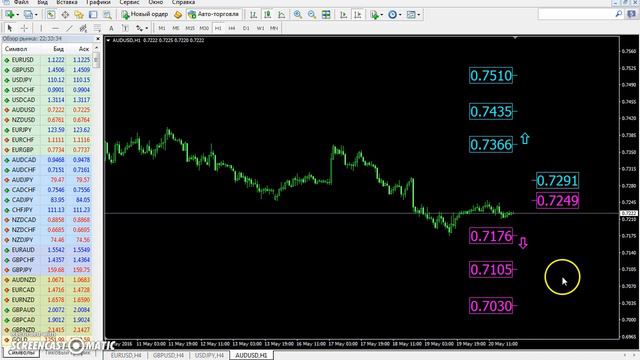Open the Вид menu

click(42, 2)
